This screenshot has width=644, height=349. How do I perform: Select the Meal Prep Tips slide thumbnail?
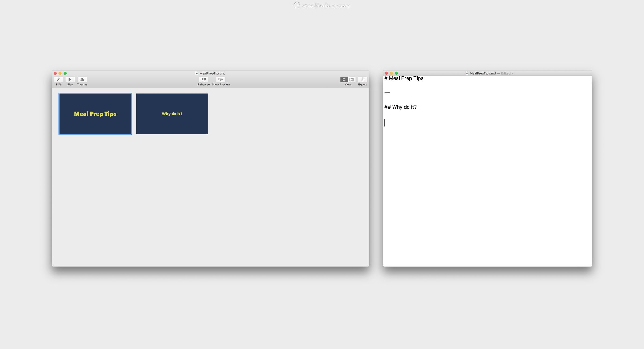[x=95, y=113]
